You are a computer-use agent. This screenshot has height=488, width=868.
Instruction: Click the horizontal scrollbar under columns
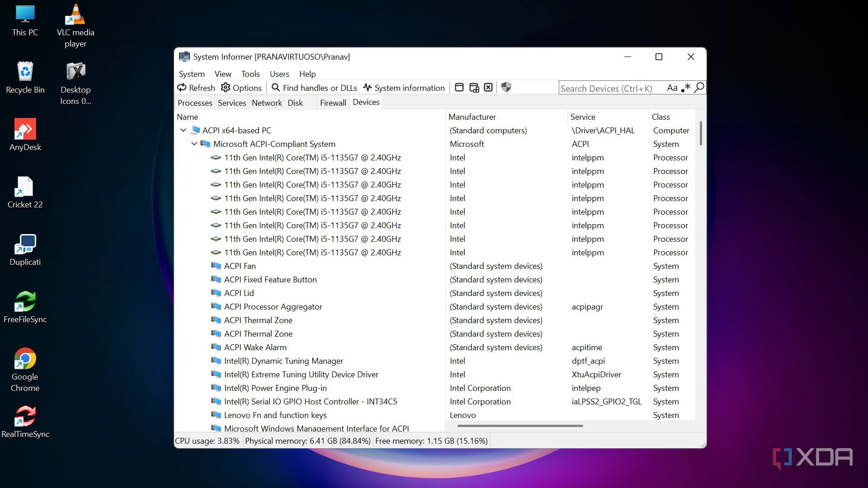tap(520, 426)
